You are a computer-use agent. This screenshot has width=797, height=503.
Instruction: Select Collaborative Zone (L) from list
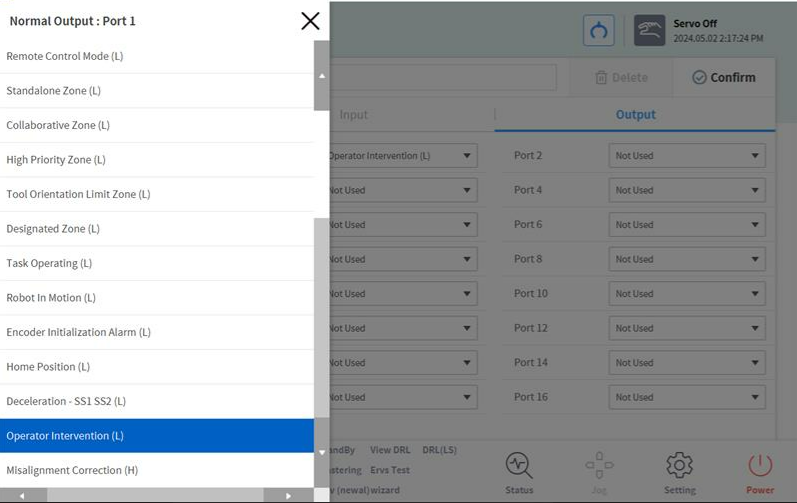pyautogui.click(x=58, y=125)
